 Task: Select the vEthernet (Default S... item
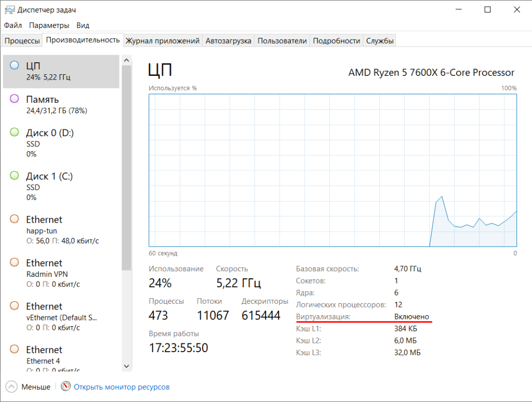61,317
